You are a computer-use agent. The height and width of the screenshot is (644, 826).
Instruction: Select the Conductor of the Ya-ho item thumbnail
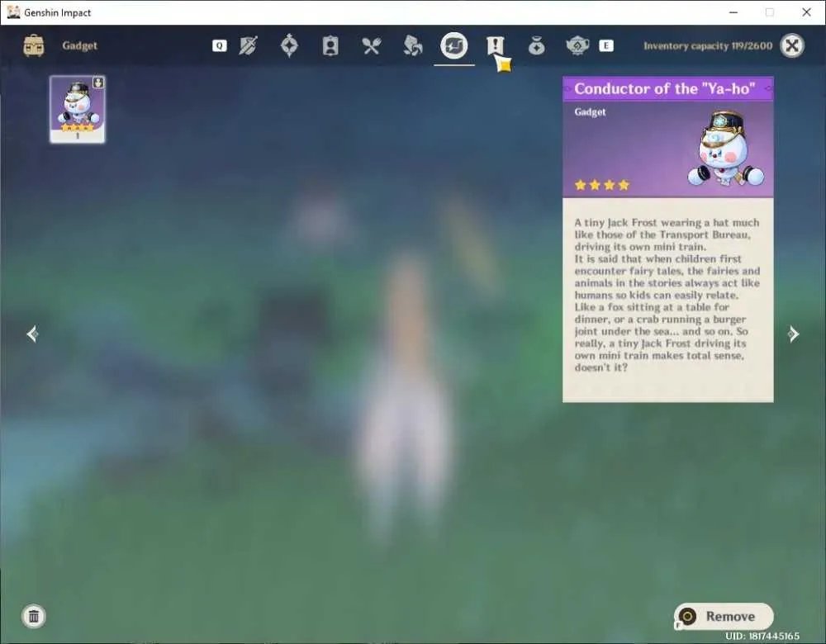click(78, 109)
